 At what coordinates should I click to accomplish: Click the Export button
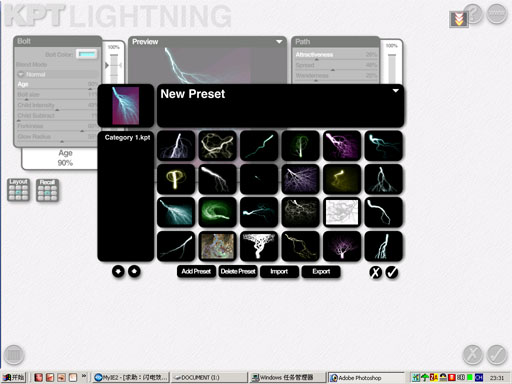[321, 271]
